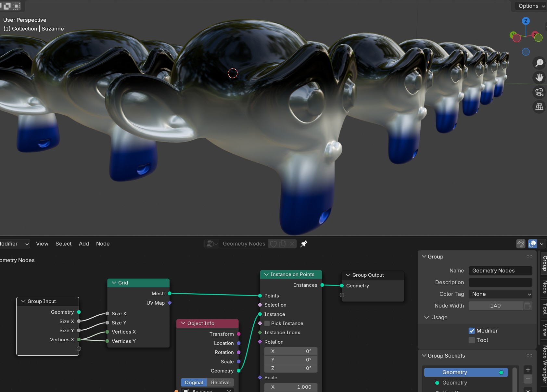Click the Z axis on navigation gizmo
The width and height of the screenshot is (547, 392).
click(x=526, y=21)
